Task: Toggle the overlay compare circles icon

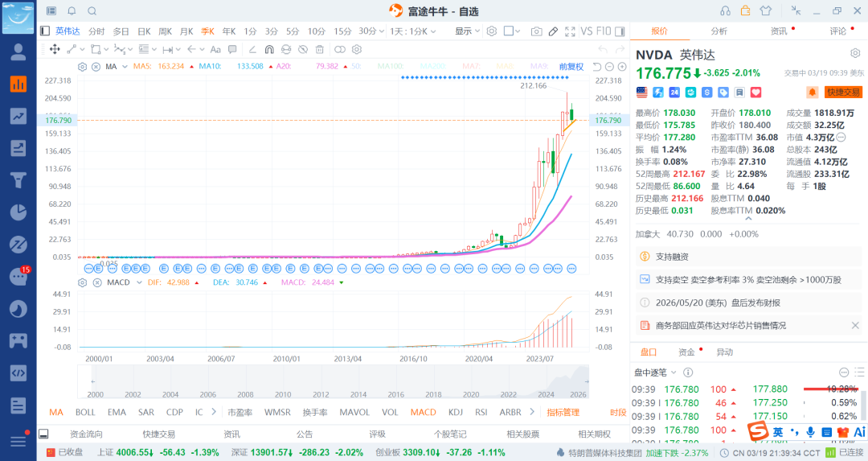Action: (x=340, y=49)
